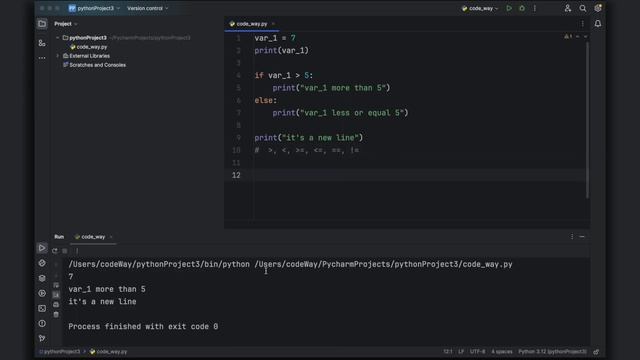The height and width of the screenshot is (360, 640).
Task: Collapse the pythonProject3 tree node
Action: 58,38
